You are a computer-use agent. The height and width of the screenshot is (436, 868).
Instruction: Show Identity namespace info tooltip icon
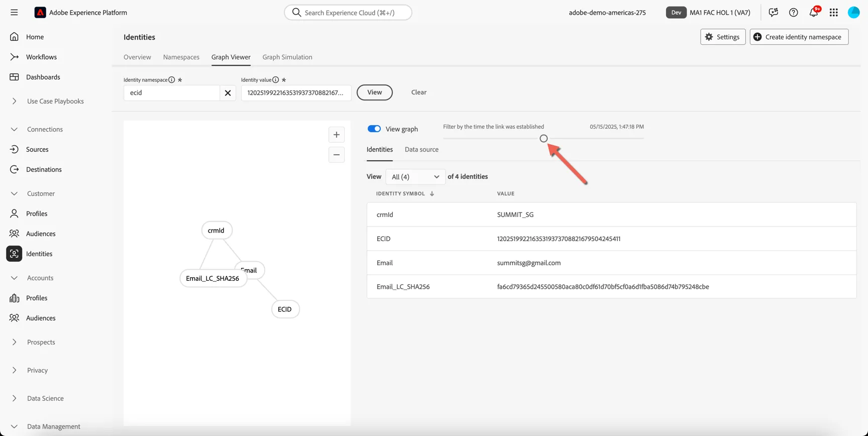[172, 80]
